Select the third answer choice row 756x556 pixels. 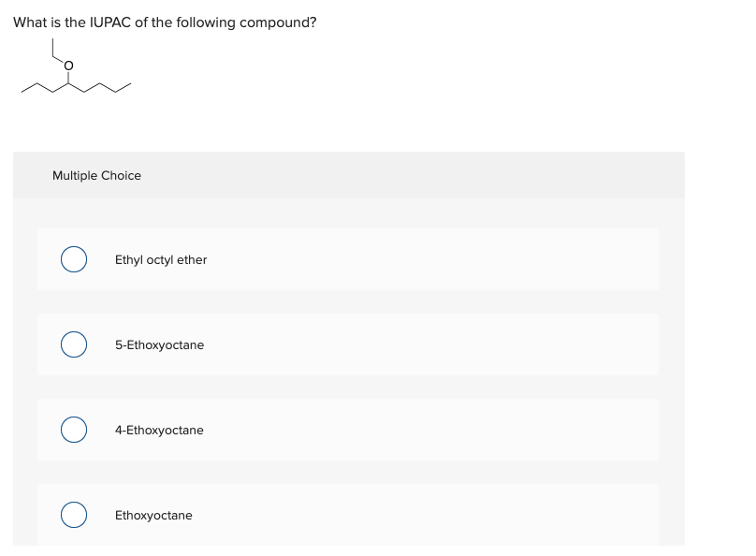point(348,430)
